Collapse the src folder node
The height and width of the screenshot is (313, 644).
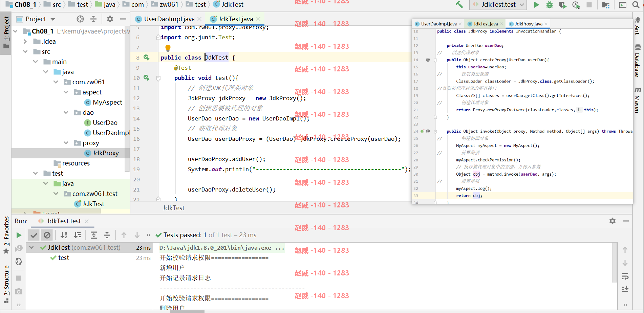pos(25,51)
